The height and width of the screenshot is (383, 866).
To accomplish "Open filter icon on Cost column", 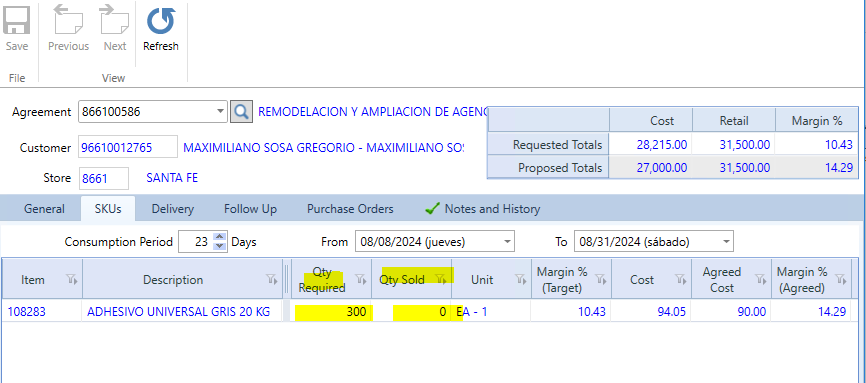I will coord(681,280).
